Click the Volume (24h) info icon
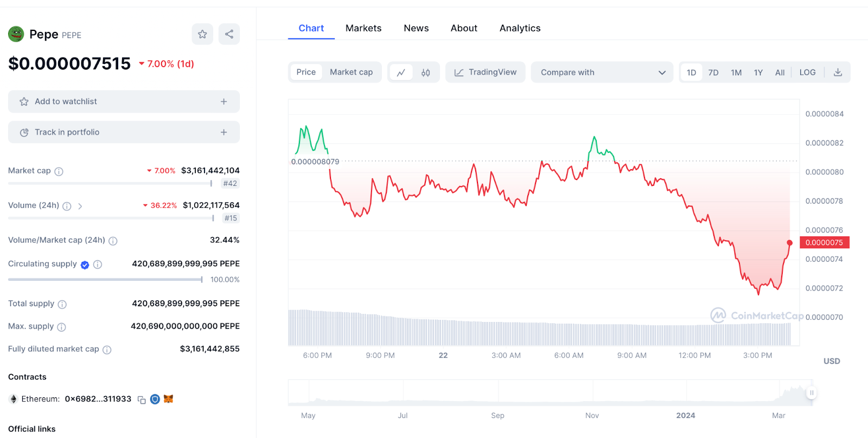Viewport: 868px width, 438px height. pos(67,206)
